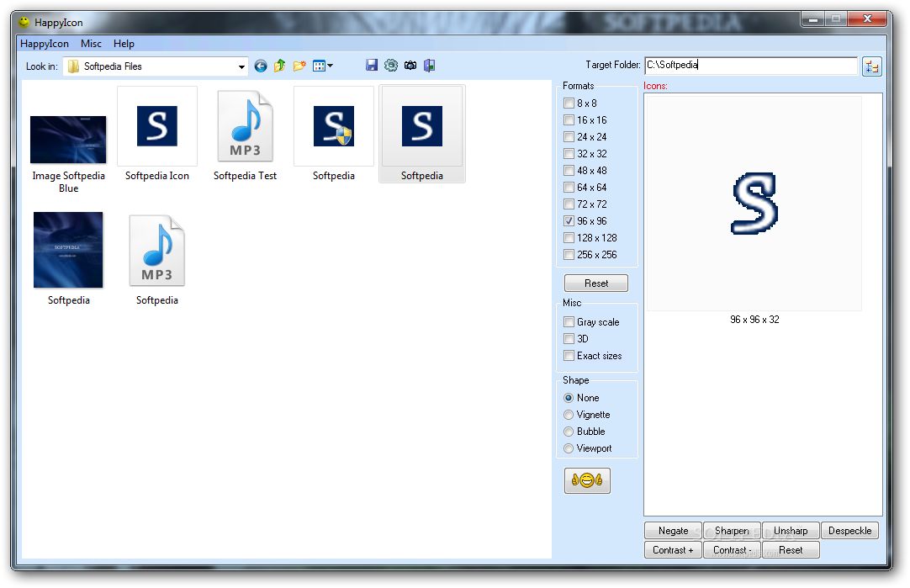Go back using the blue arrow icon
910x588 pixels.
261,66
